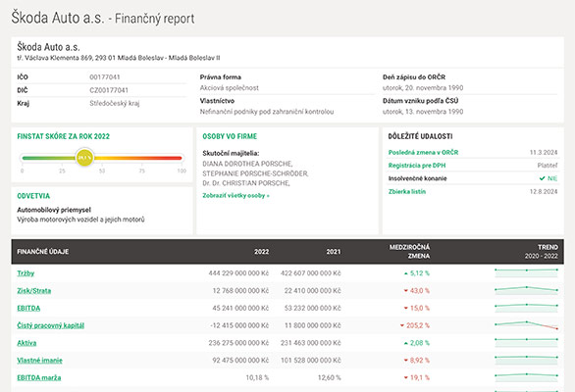Image resolution: width=575 pixels, height=392 pixels.
Task: Click the 2022 column header
Action: [261, 252]
